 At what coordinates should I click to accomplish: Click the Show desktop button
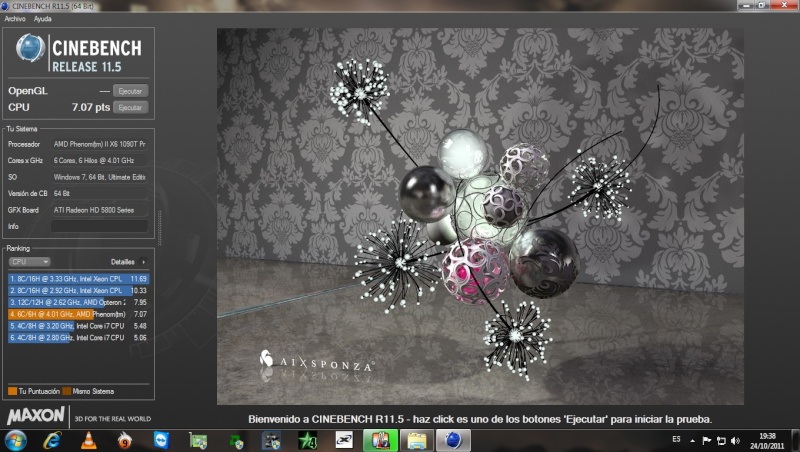click(795, 440)
